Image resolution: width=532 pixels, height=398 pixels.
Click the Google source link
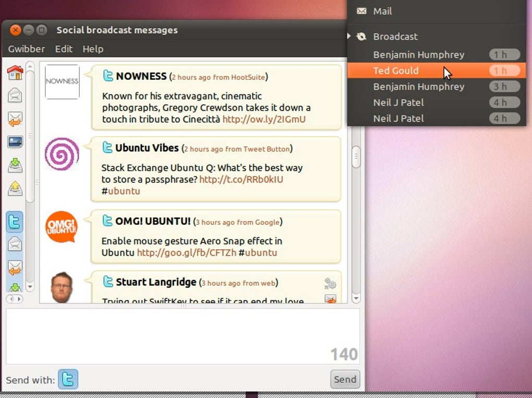point(268,222)
